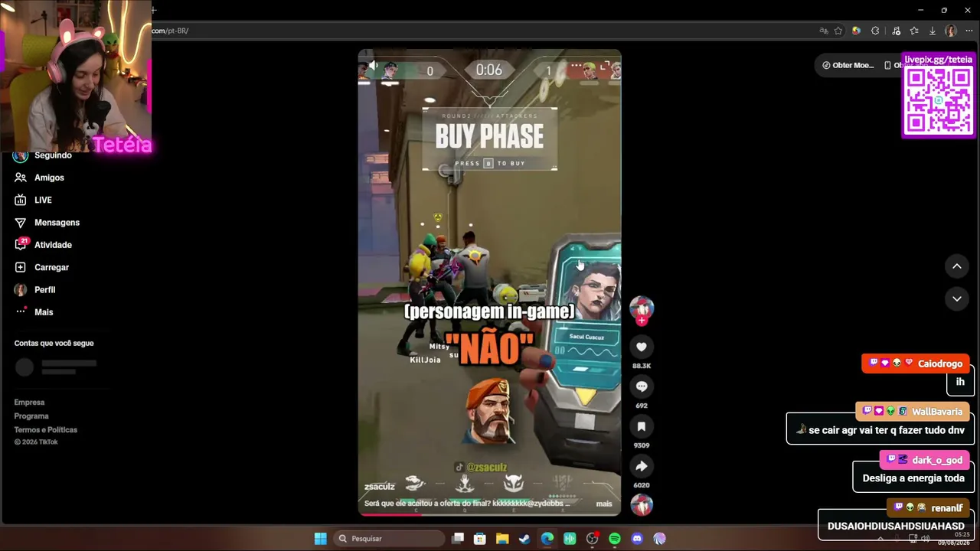Go to the next video

coord(957,299)
